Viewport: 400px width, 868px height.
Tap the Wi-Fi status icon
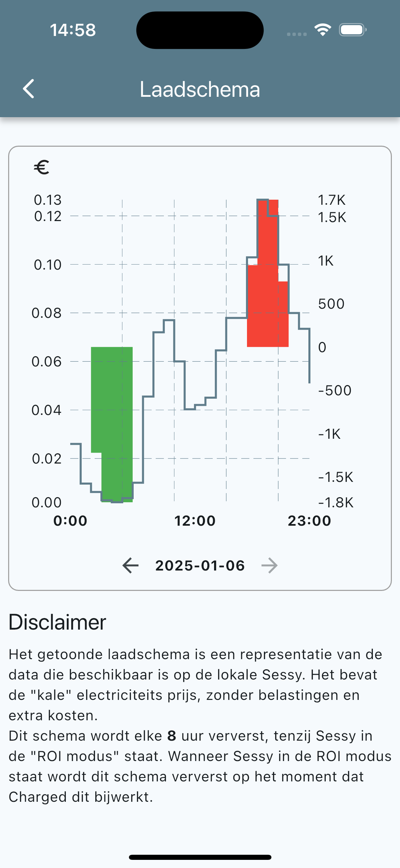pyautogui.click(x=323, y=30)
